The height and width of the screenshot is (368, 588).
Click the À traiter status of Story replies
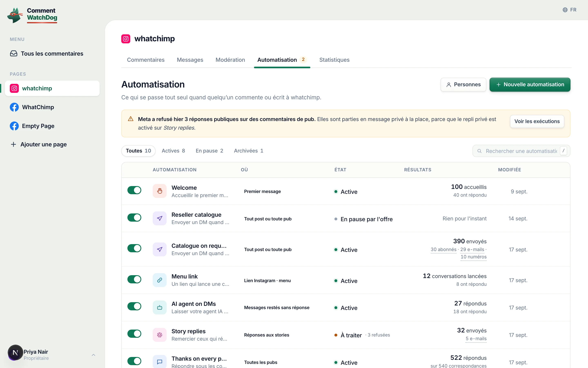[351, 335]
